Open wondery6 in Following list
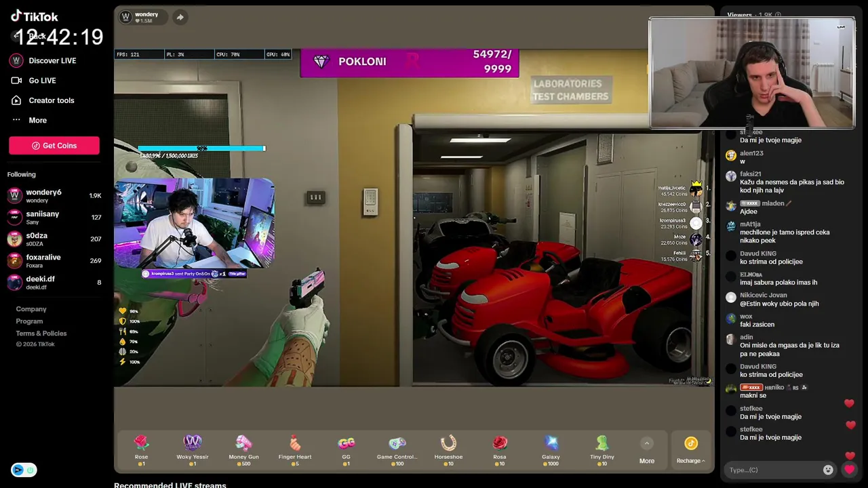 pyautogui.click(x=54, y=196)
